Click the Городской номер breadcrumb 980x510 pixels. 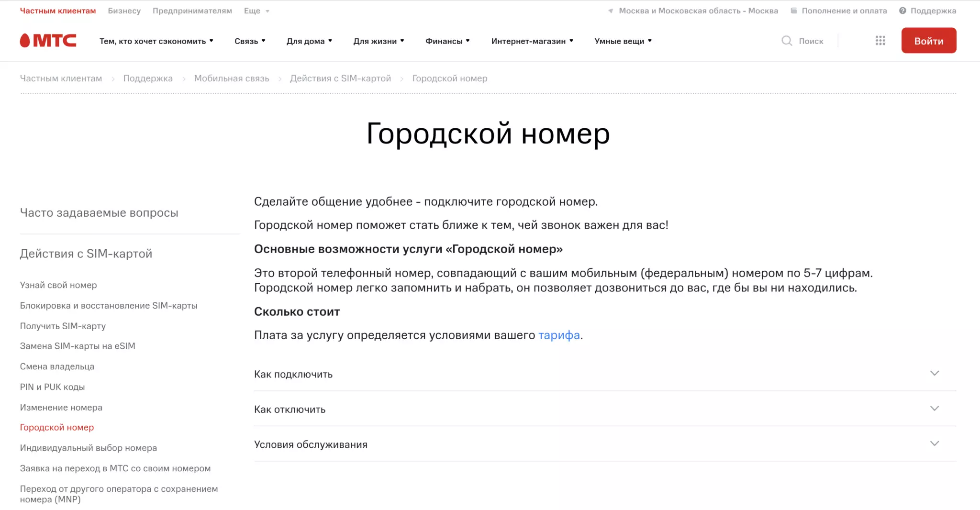click(450, 78)
